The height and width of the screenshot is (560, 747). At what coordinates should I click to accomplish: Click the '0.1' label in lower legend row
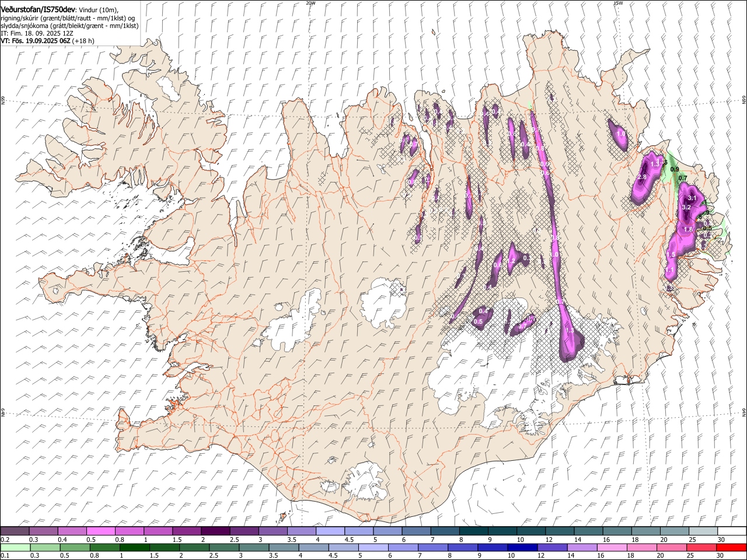5,555
